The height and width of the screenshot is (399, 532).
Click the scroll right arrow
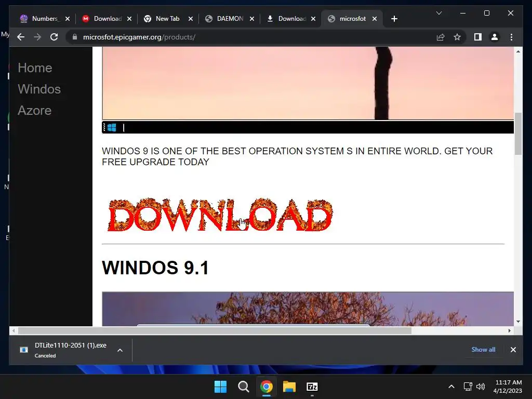click(x=509, y=330)
